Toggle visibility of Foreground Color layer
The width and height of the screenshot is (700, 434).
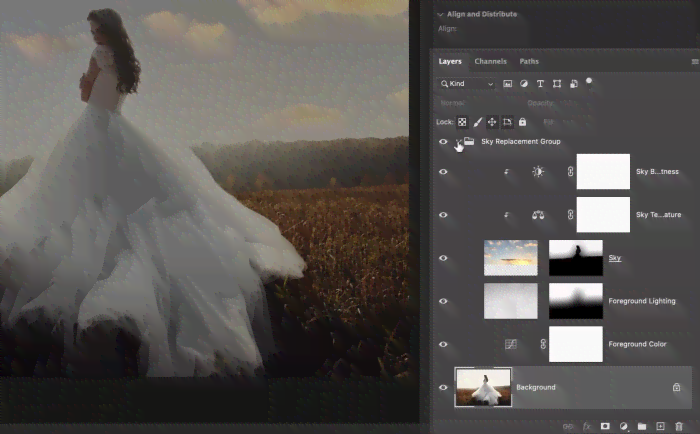tap(443, 344)
